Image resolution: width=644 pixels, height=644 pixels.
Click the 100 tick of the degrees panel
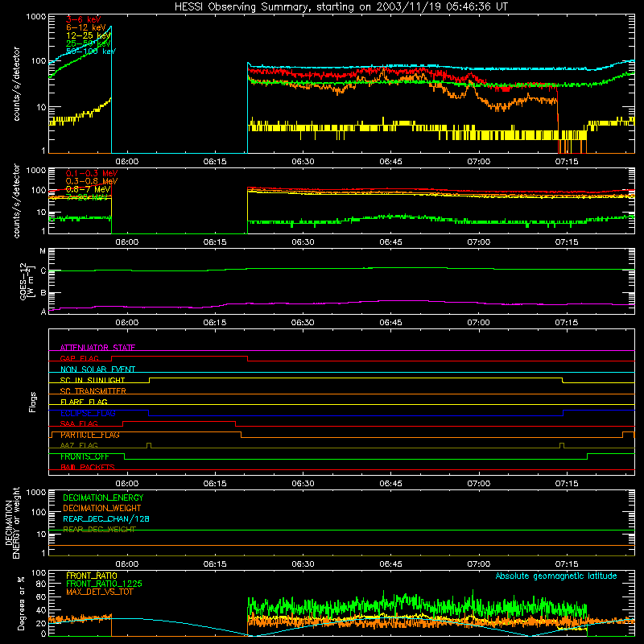click(x=38, y=573)
